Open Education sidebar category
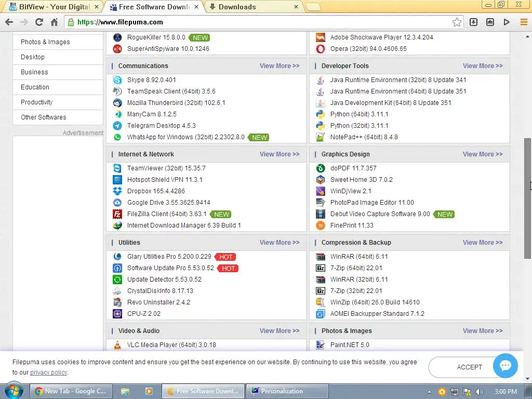This screenshot has width=532, height=399. [x=58, y=87]
